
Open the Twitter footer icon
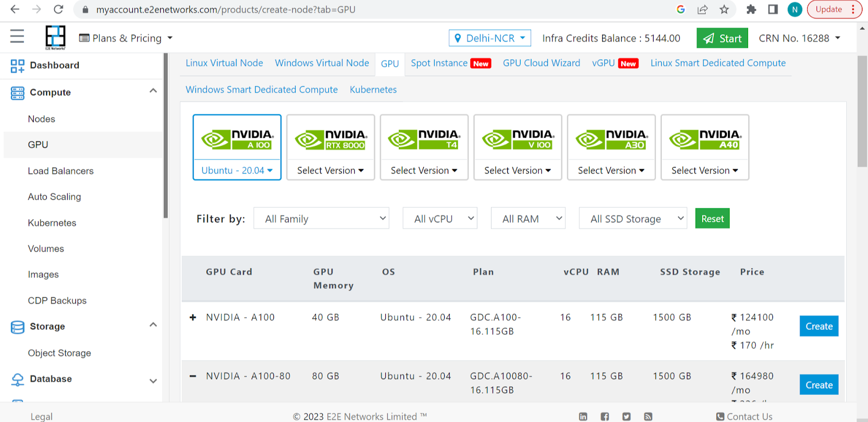coord(627,417)
